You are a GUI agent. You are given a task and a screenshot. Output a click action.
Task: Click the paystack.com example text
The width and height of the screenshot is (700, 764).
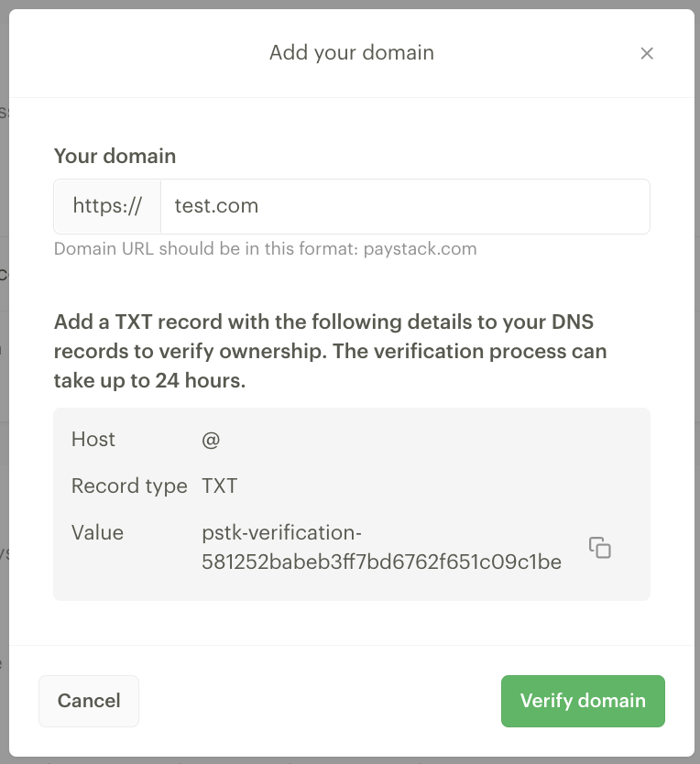coord(421,248)
